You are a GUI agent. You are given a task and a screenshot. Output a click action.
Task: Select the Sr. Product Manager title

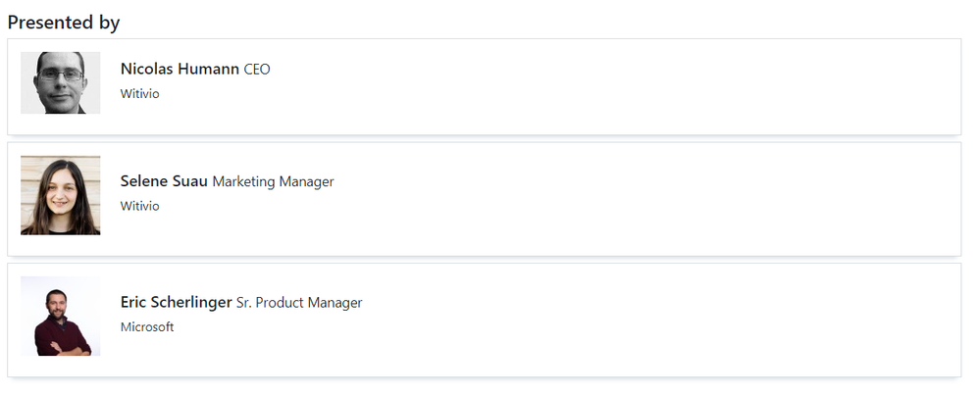pyautogui.click(x=299, y=303)
